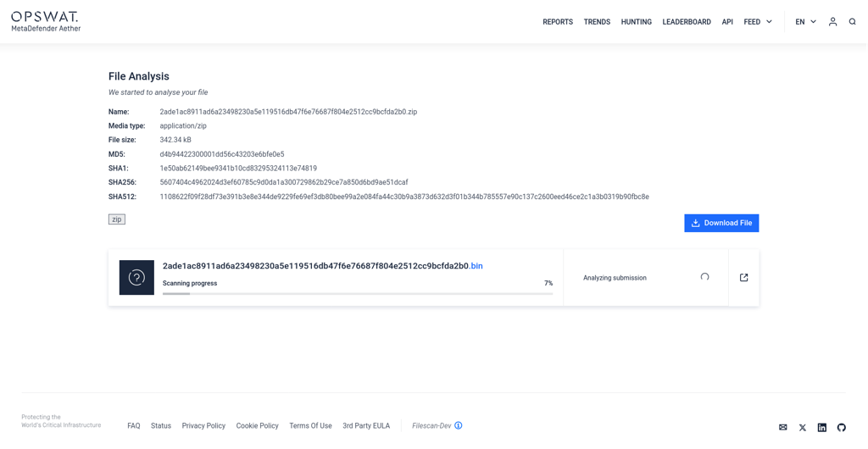Screen dimensions: 868x449
Task: Open the scanned .bin file link
Action: [x=322, y=266]
